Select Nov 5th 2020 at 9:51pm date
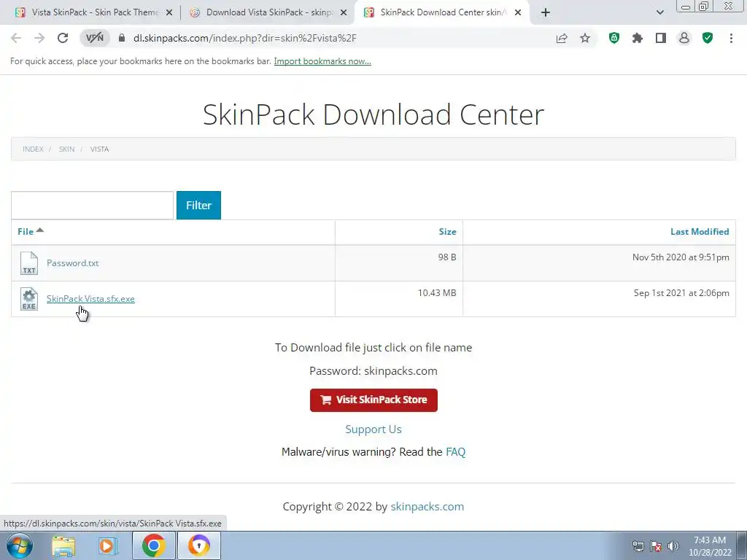747x560 pixels. tap(681, 257)
